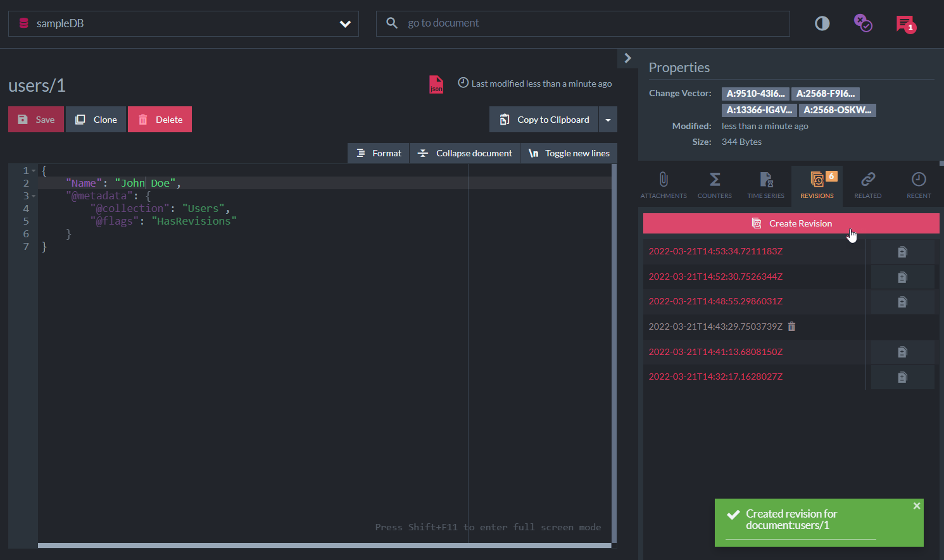Fold the @metadata block at line 3
The width and height of the screenshot is (944, 560).
pos(34,196)
